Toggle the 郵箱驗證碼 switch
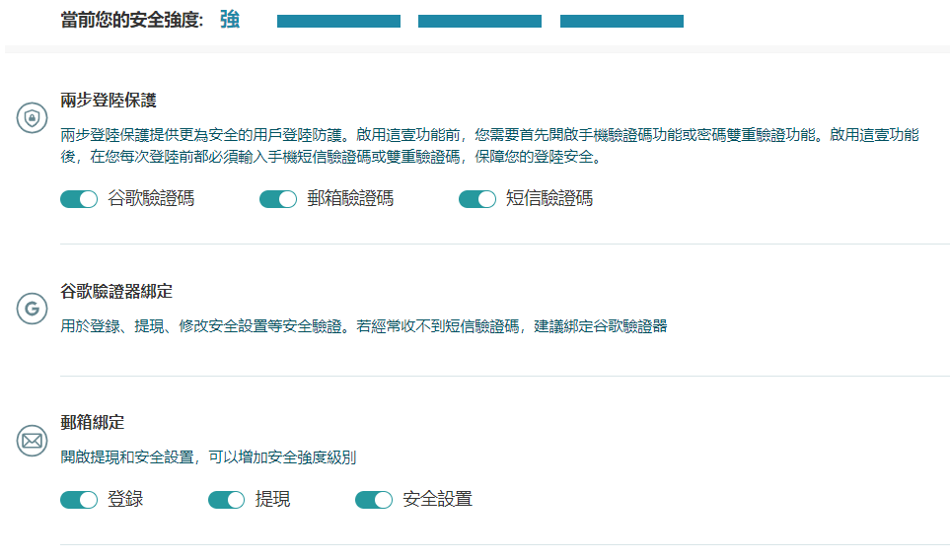The height and width of the screenshot is (560, 950). click(x=278, y=199)
